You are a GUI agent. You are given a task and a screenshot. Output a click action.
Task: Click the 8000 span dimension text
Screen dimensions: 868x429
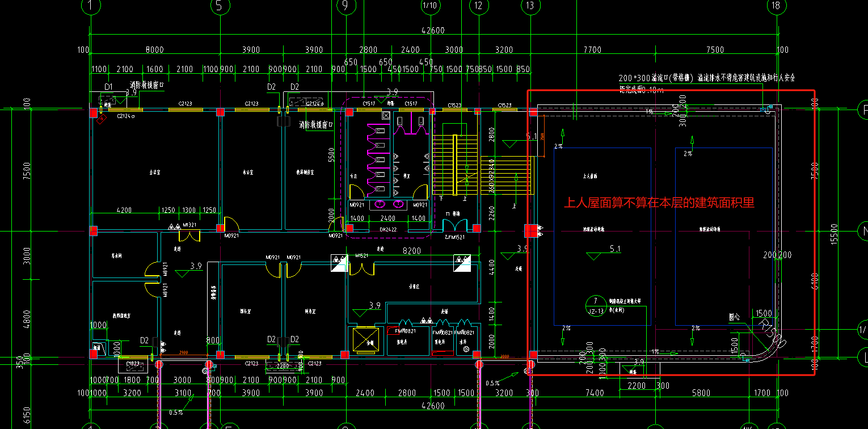[154, 50]
